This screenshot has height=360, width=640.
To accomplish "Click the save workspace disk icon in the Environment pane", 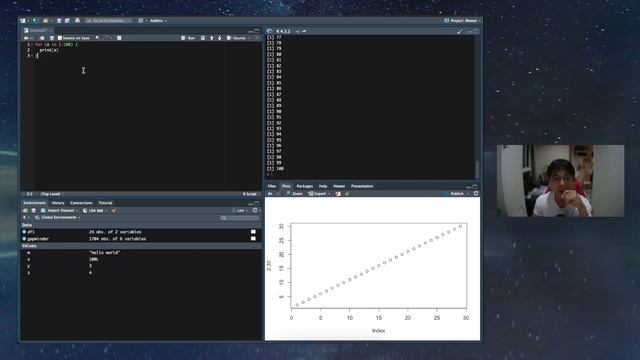I will tap(33, 211).
